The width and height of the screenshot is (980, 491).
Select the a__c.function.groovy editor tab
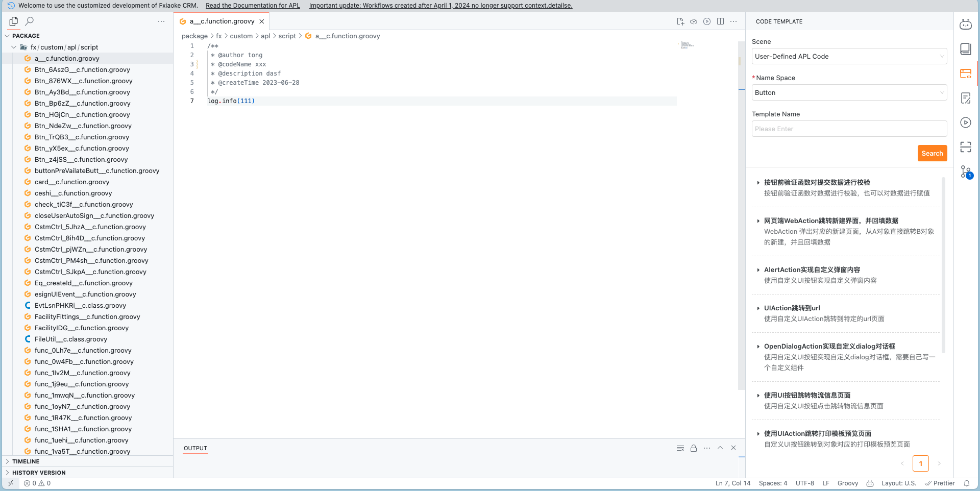tap(222, 21)
